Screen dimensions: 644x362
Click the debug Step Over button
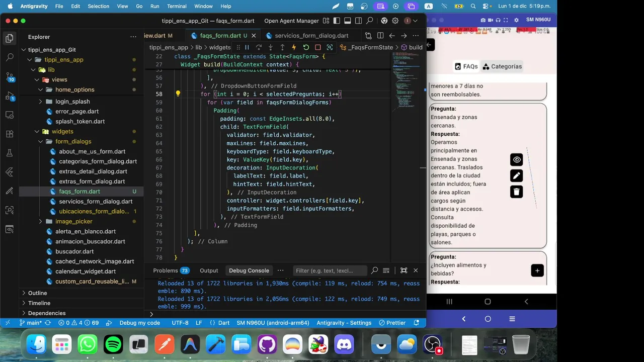259,47
